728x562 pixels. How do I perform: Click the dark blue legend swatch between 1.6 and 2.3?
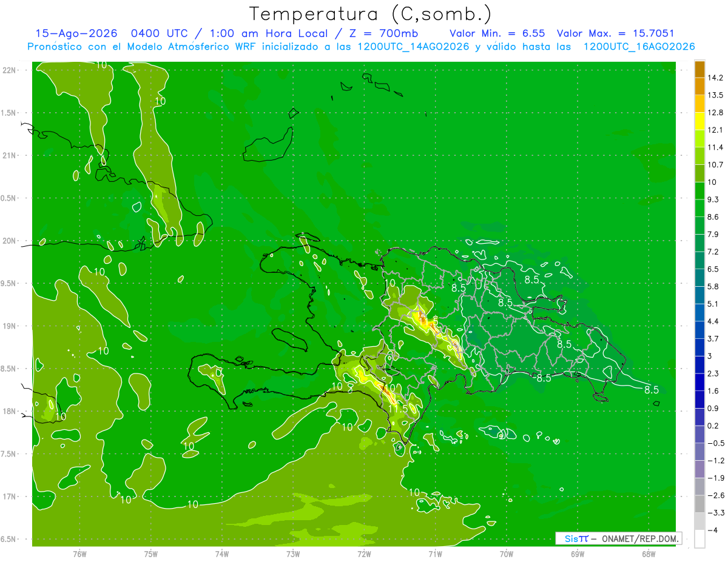click(x=699, y=382)
